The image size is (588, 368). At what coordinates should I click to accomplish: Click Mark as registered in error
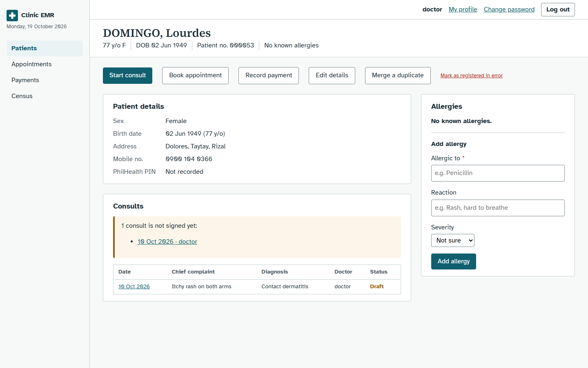[x=472, y=76]
